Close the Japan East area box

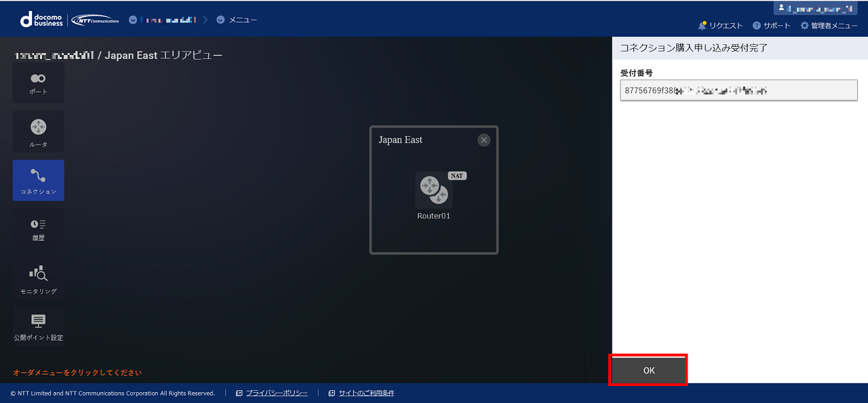tap(484, 140)
